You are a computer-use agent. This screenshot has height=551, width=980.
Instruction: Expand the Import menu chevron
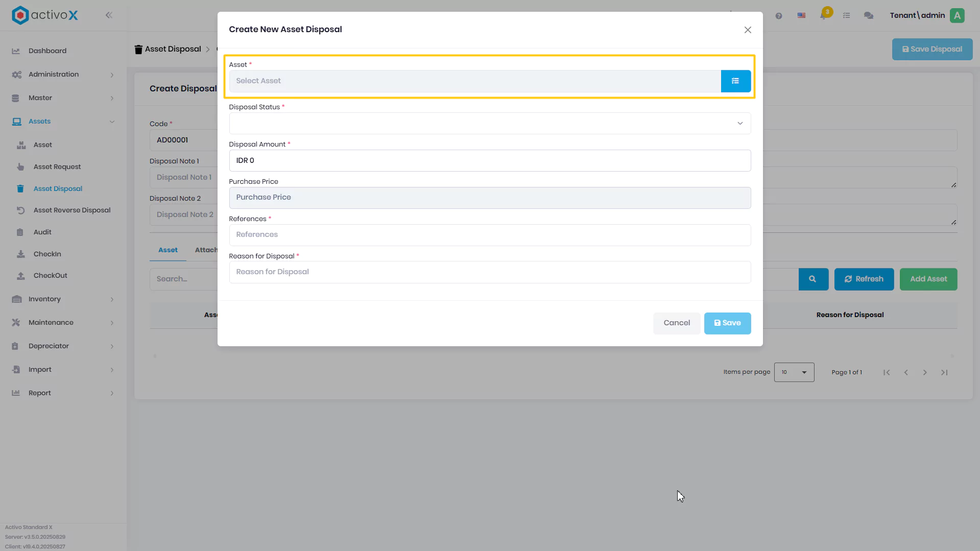pos(112,370)
